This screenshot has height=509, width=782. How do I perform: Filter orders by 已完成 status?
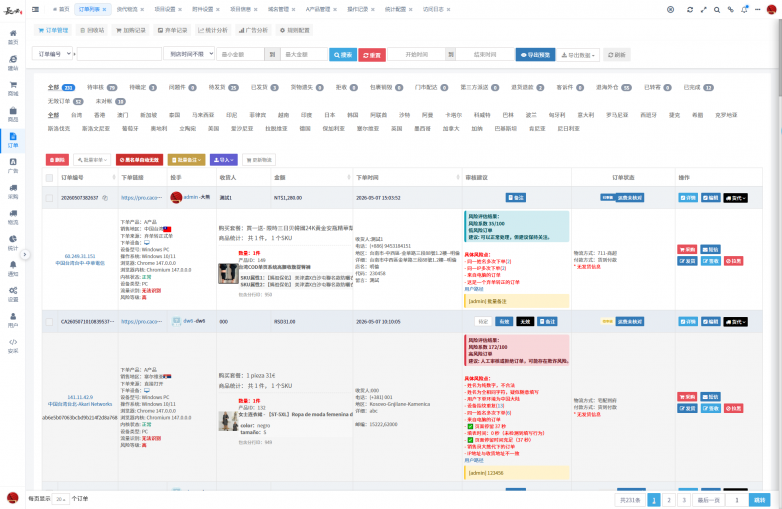[x=698, y=87]
